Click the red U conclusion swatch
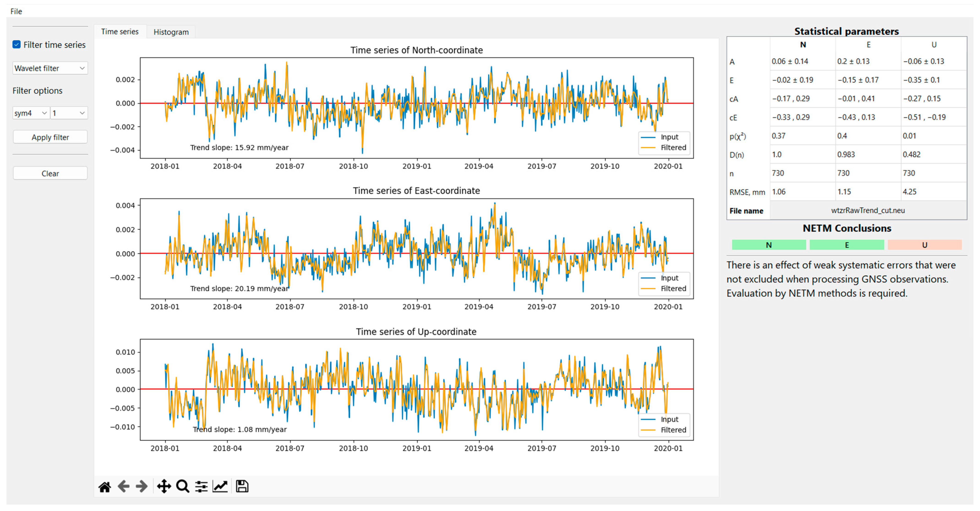The height and width of the screenshot is (511, 980). (924, 245)
